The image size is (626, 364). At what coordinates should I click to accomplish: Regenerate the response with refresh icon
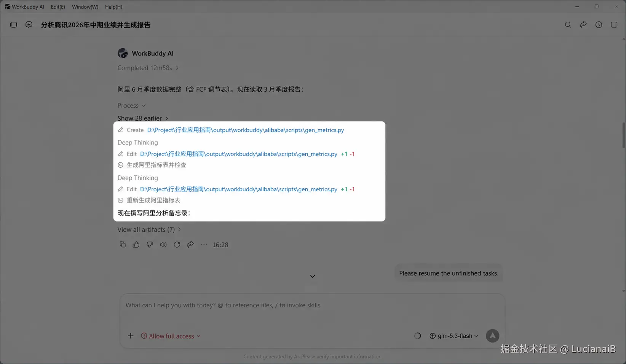(177, 245)
